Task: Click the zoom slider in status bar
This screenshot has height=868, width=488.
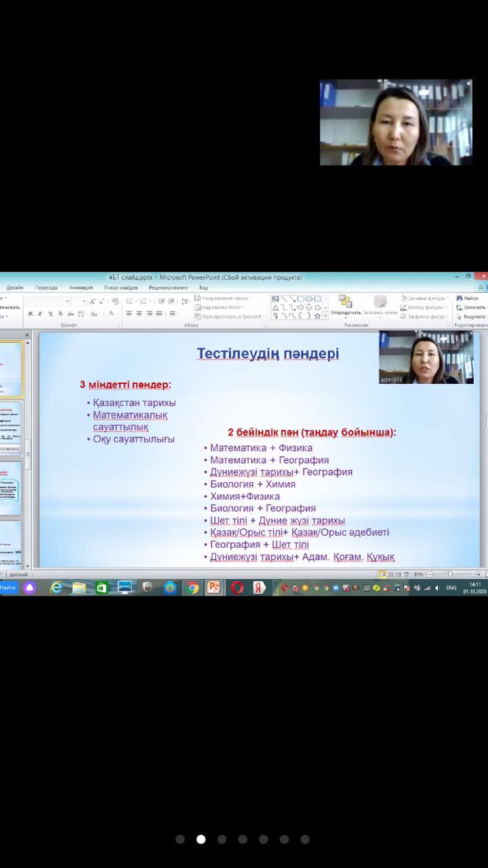Action: pyautogui.click(x=450, y=574)
